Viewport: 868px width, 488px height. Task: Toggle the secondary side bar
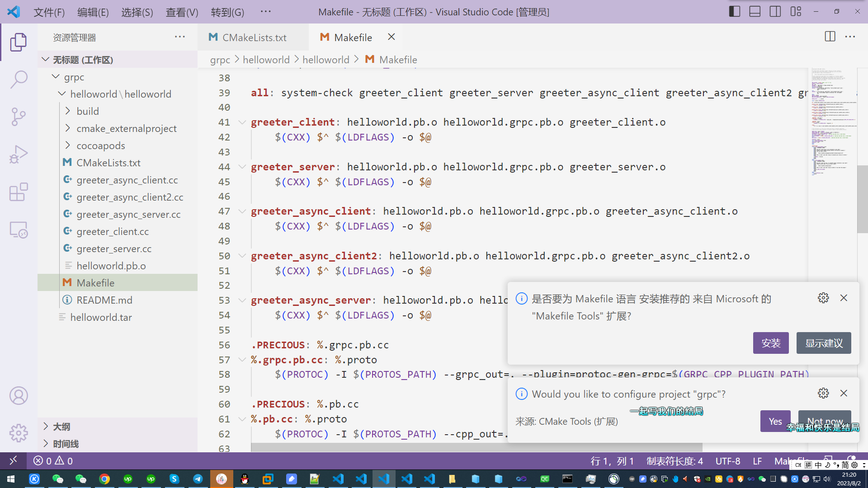(x=775, y=11)
